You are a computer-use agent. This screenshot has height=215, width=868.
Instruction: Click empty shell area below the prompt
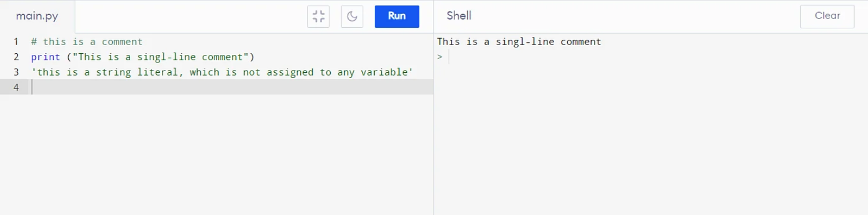[x=651, y=139]
